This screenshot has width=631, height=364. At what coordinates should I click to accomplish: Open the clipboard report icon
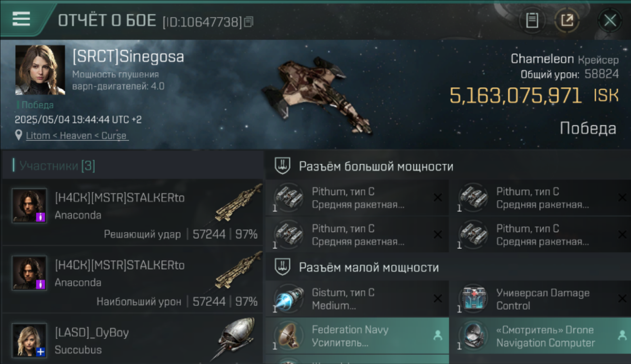(532, 20)
